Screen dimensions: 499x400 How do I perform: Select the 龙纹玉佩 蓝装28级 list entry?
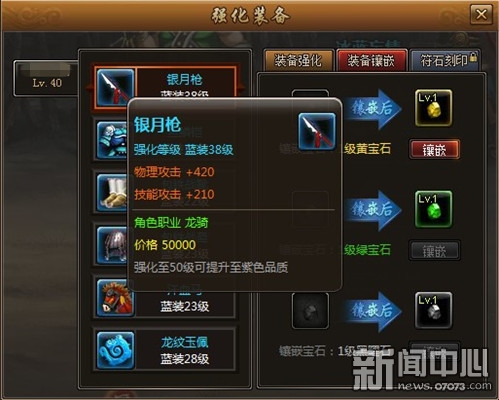165,350
